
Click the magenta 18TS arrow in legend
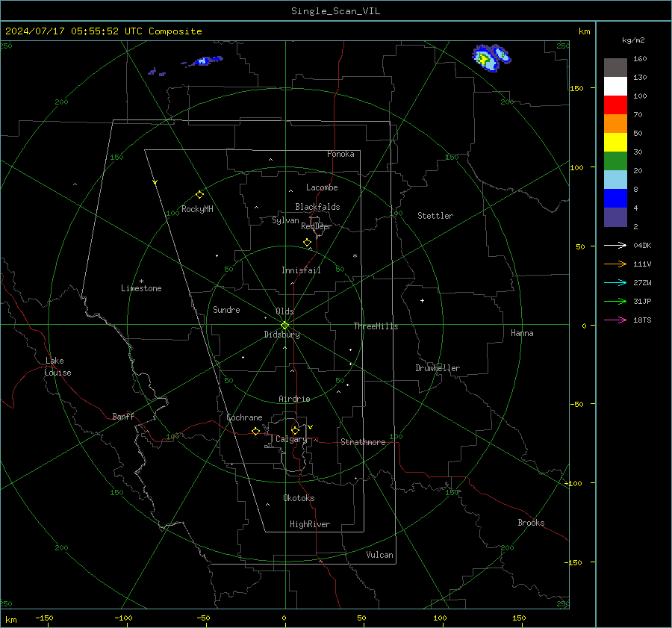point(615,320)
